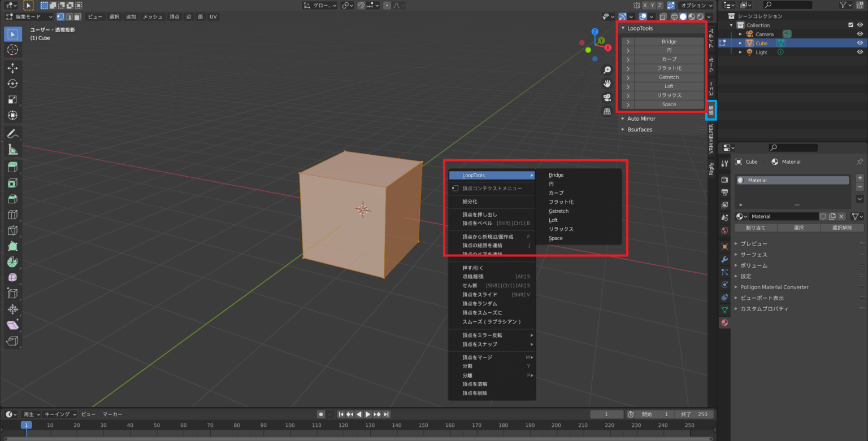
Task: Open Modifier Properties with the wrench icon
Action: (x=724, y=260)
